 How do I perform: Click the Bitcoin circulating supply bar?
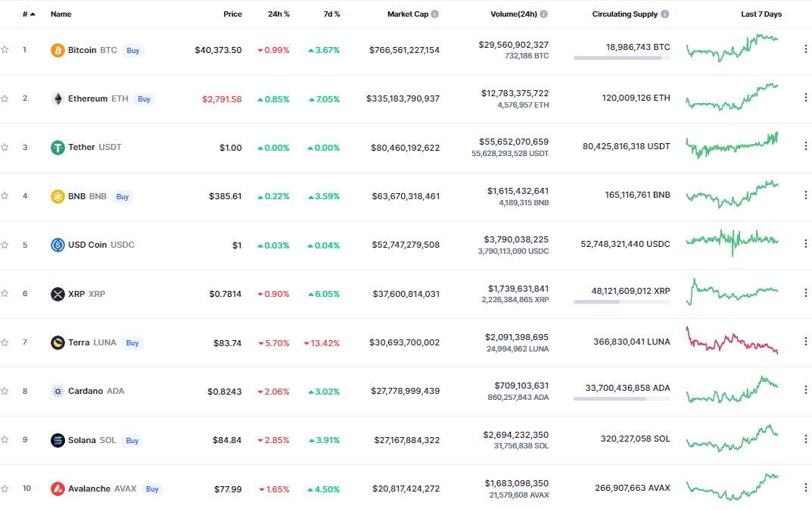(x=621, y=58)
